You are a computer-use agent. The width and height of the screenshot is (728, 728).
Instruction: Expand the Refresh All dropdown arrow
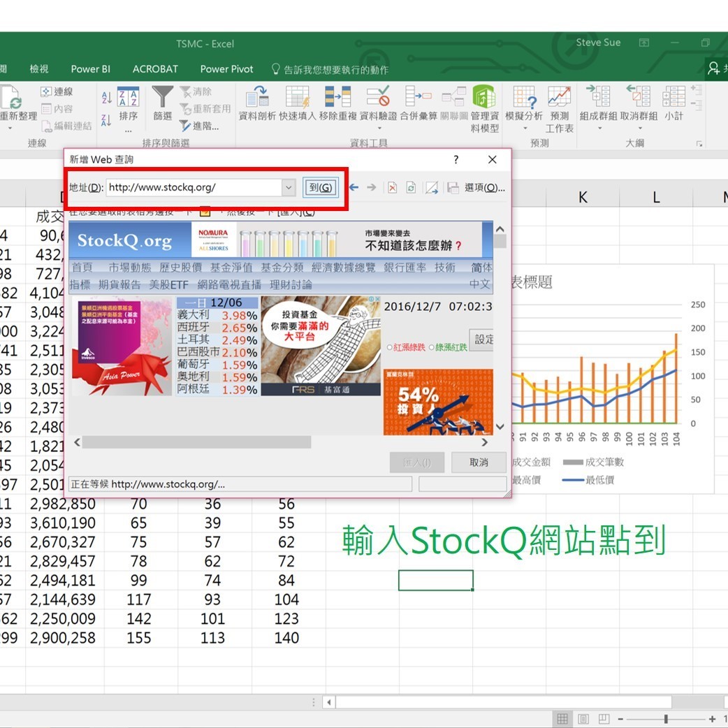coord(10,128)
